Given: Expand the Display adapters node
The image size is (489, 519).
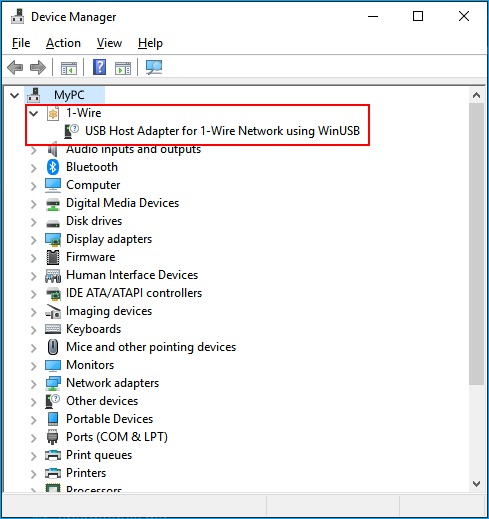Looking at the screenshot, I should pos(33,240).
